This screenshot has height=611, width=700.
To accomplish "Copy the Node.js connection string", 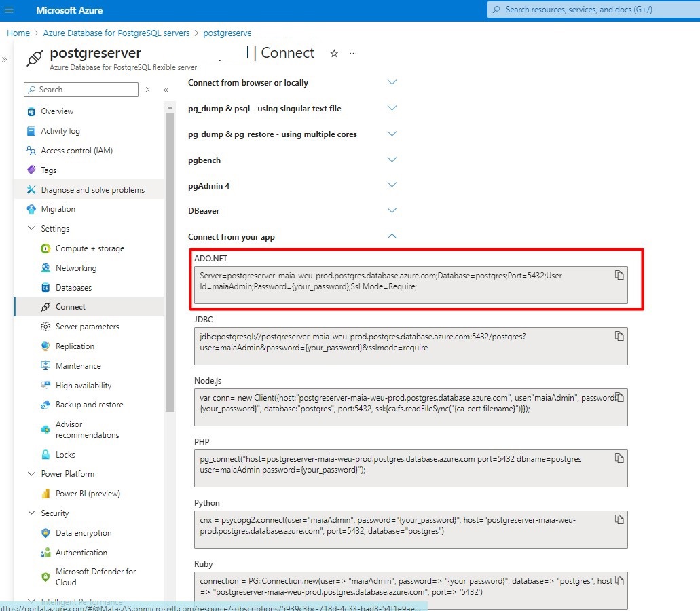I will pyautogui.click(x=619, y=397).
